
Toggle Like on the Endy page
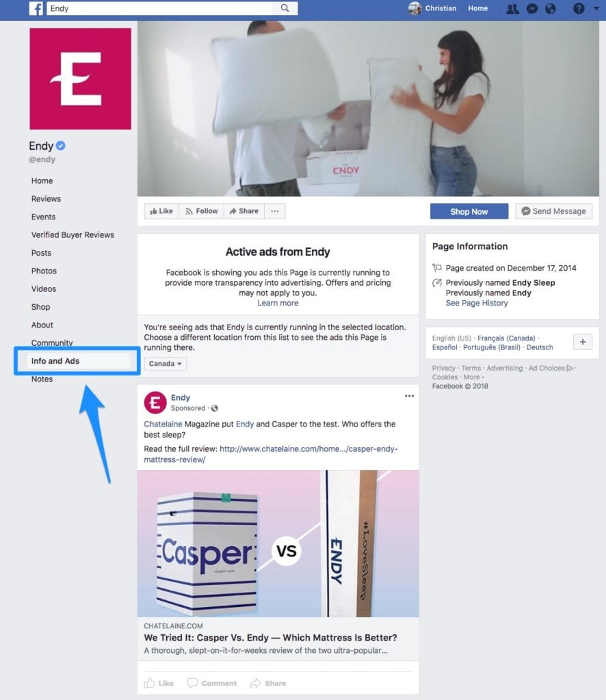[161, 211]
